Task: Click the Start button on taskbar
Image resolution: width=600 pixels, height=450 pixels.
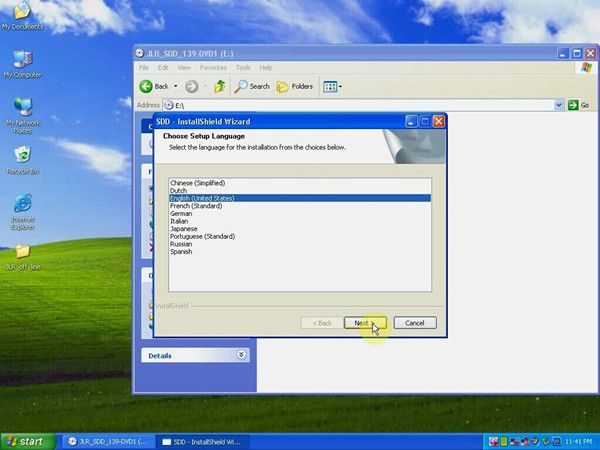Action: point(26,441)
